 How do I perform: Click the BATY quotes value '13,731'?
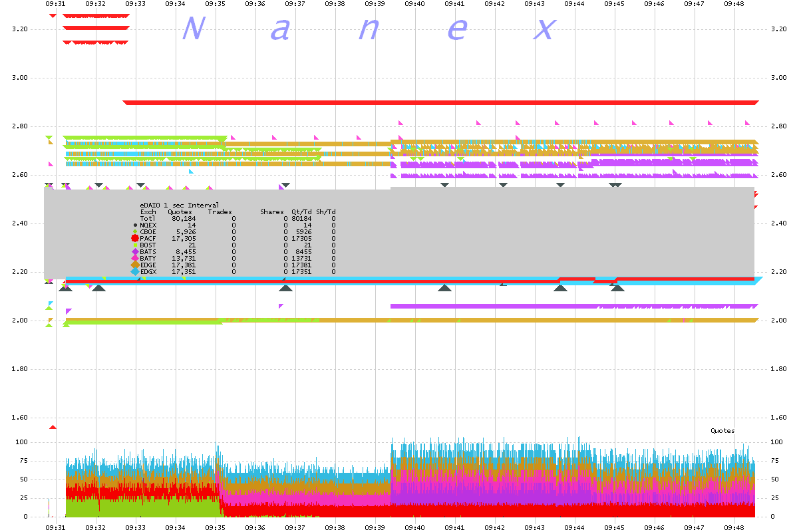click(x=184, y=258)
